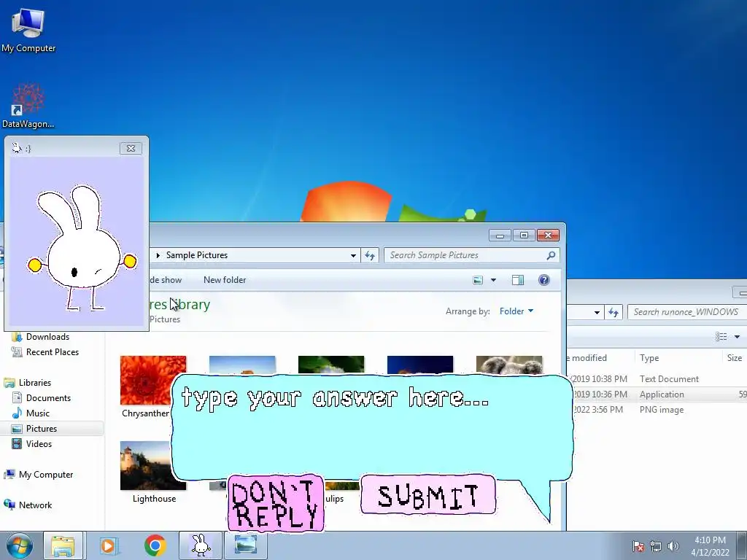Sort by the Date modified column header
The width and height of the screenshot is (747, 560).
point(600,357)
